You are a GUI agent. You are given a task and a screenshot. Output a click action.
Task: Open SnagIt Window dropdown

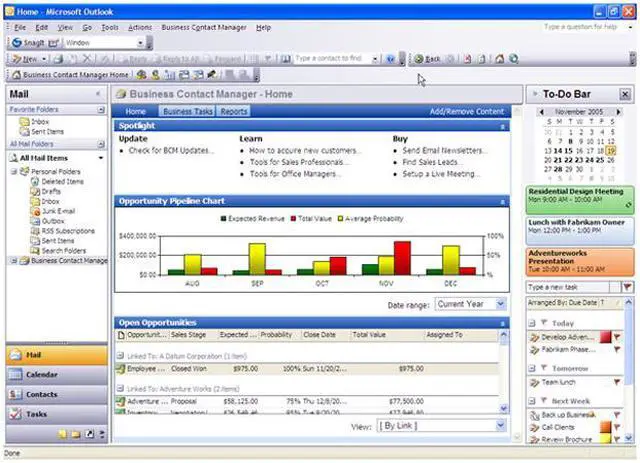[x=140, y=42]
